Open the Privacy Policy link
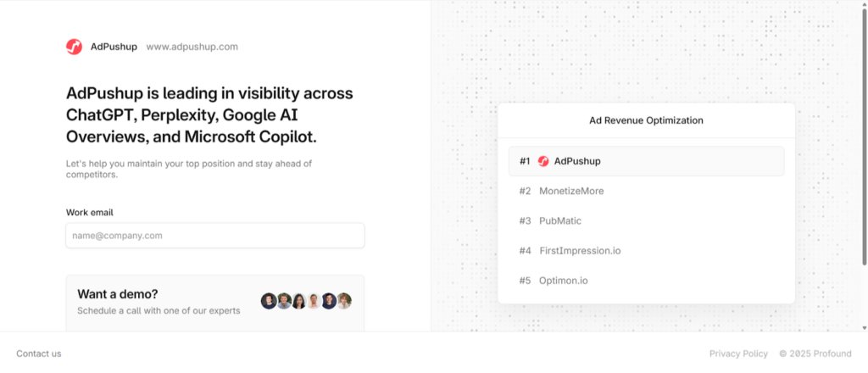The width and height of the screenshot is (868, 373). point(738,354)
